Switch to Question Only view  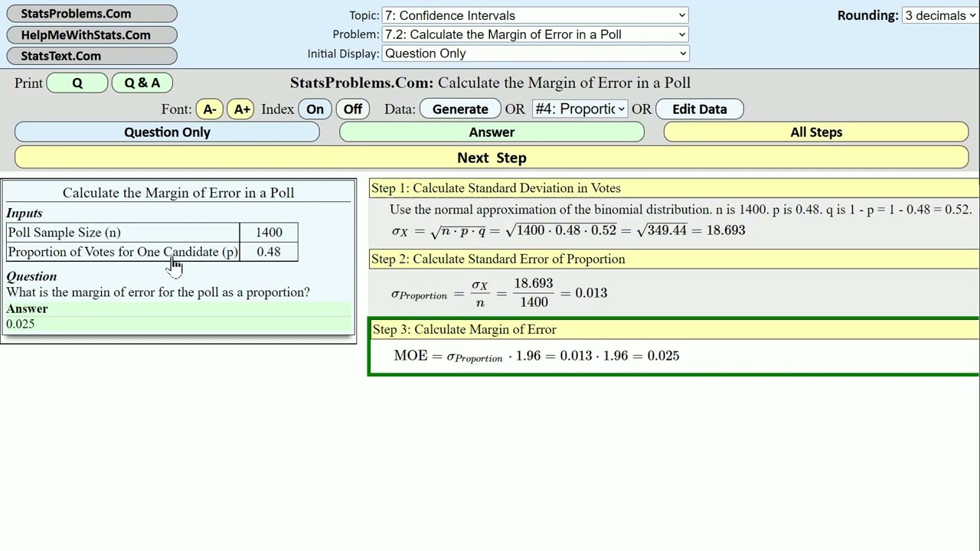click(167, 132)
